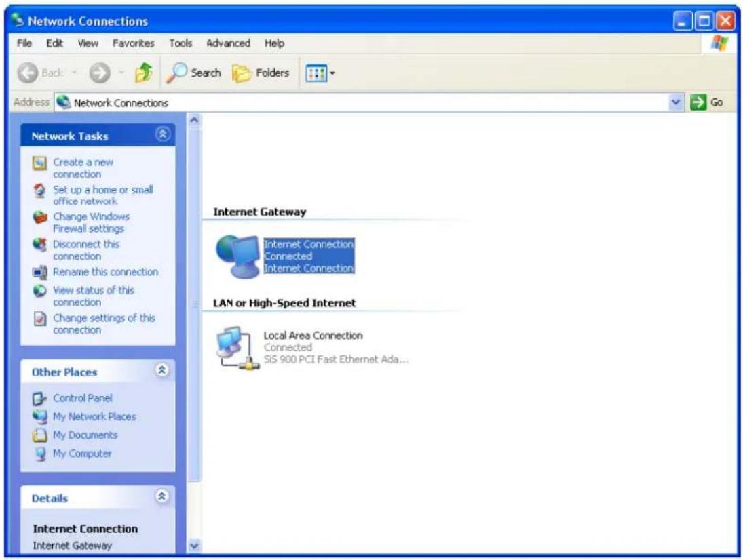Open Back history dropdown arrow
Screen dimensions: 743x560
(x=75, y=73)
